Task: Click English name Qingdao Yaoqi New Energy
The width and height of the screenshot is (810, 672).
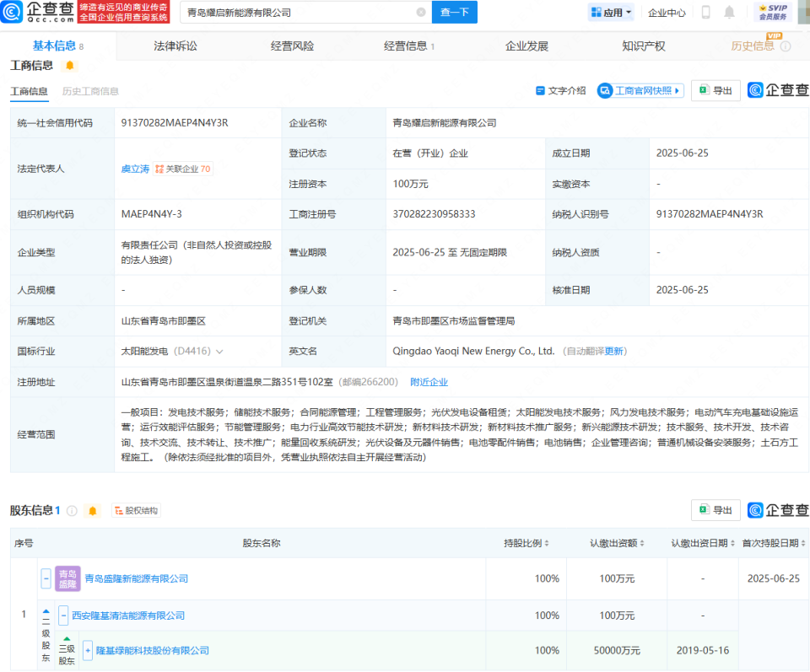Action: 473,351
